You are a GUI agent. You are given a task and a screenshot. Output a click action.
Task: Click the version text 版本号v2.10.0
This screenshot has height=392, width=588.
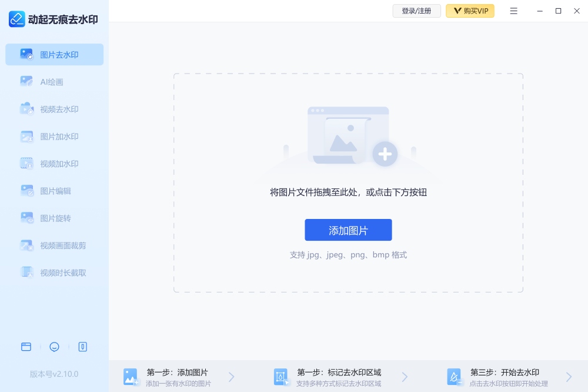[x=54, y=374]
